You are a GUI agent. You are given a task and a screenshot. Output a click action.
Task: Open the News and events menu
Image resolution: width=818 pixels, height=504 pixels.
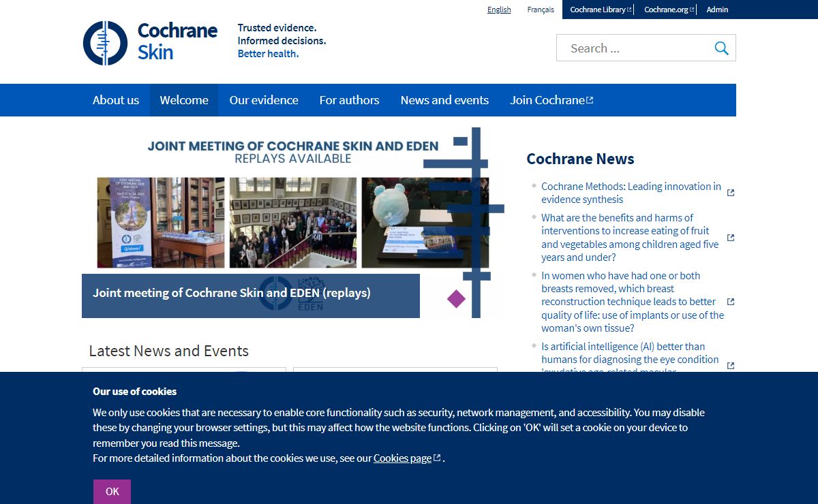(x=444, y=100)
